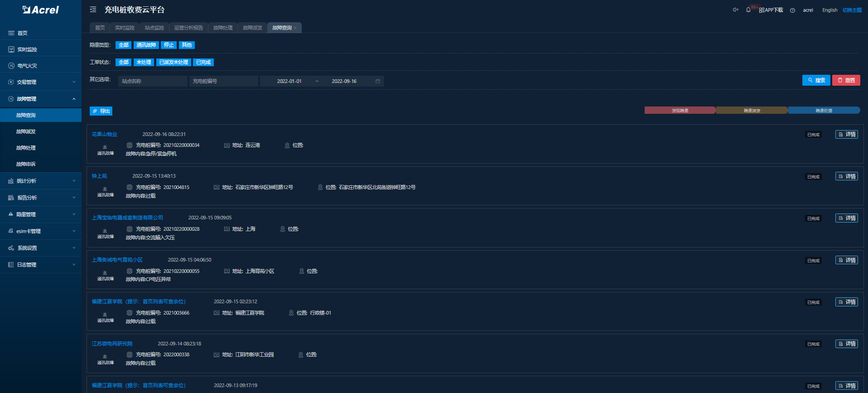Image resolution: width=868 pixels, height=393 pixels.
Task: Click the brown 隐患派发 progress segment
Action: (752, 110)
